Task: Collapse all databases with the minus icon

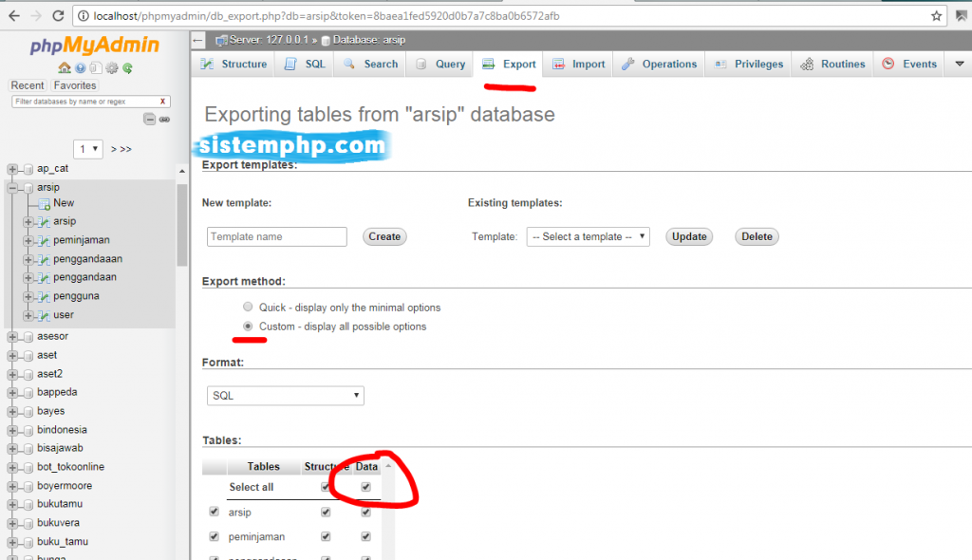Action: (149, 119)
